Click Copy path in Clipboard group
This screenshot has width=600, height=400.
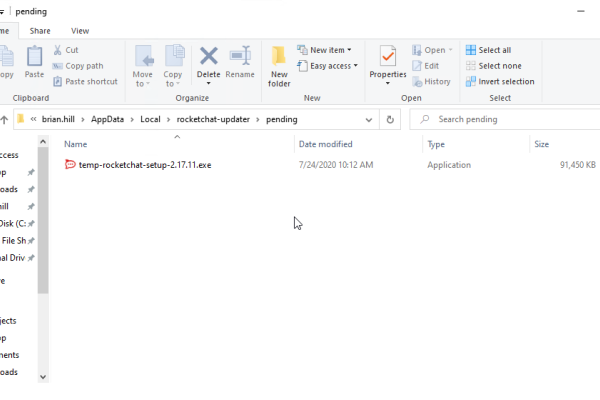[x=83, y=66]
